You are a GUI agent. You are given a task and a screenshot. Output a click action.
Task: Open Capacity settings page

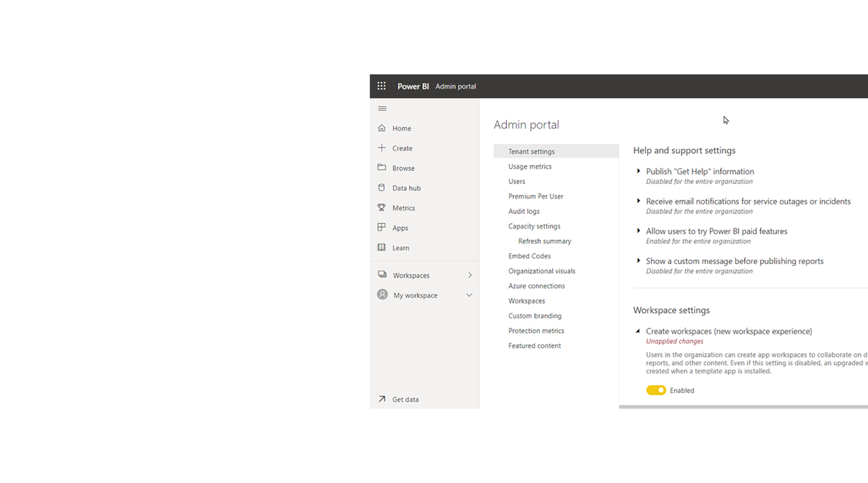click(x=534, y=226)
